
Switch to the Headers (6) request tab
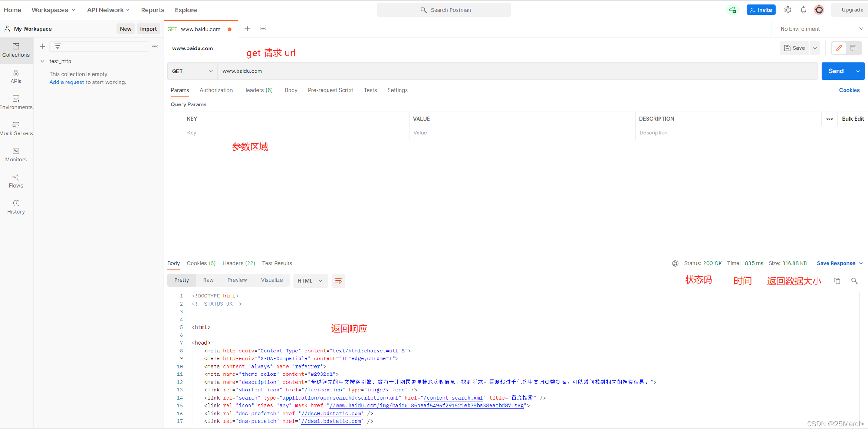[258, 90]
